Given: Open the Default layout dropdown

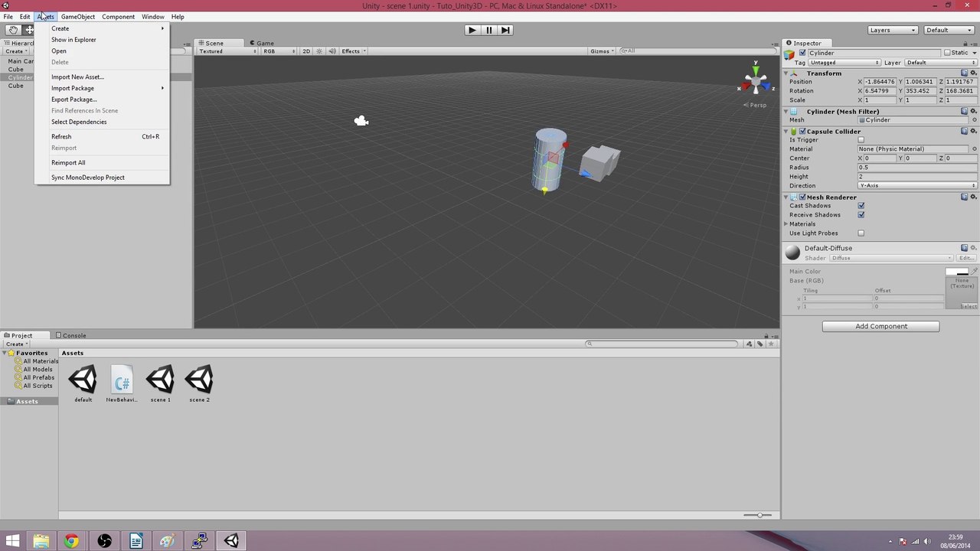Looking at the screenshot, I should click(x=949, y=30).
